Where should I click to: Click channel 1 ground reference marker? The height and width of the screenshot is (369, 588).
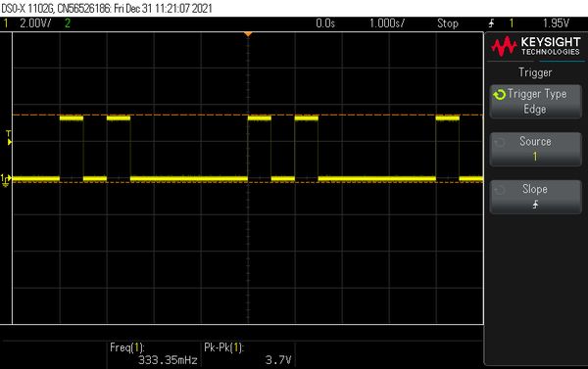tap(6, 180)
